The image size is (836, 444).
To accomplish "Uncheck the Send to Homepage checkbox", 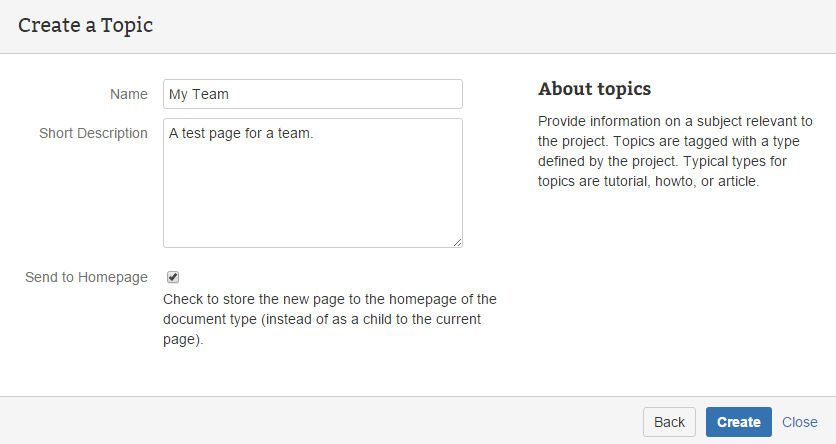I will pos(173,277).
